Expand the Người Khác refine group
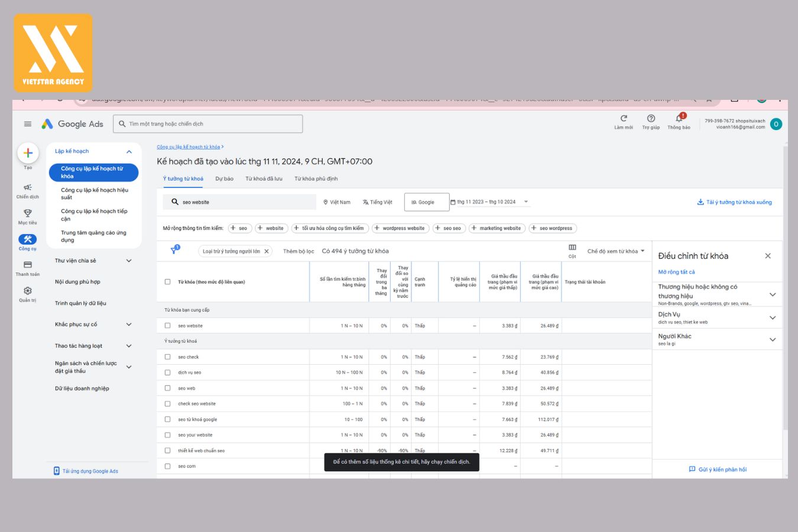The height and width of the screenshot is (532, 798). click(x=772, y=340)
